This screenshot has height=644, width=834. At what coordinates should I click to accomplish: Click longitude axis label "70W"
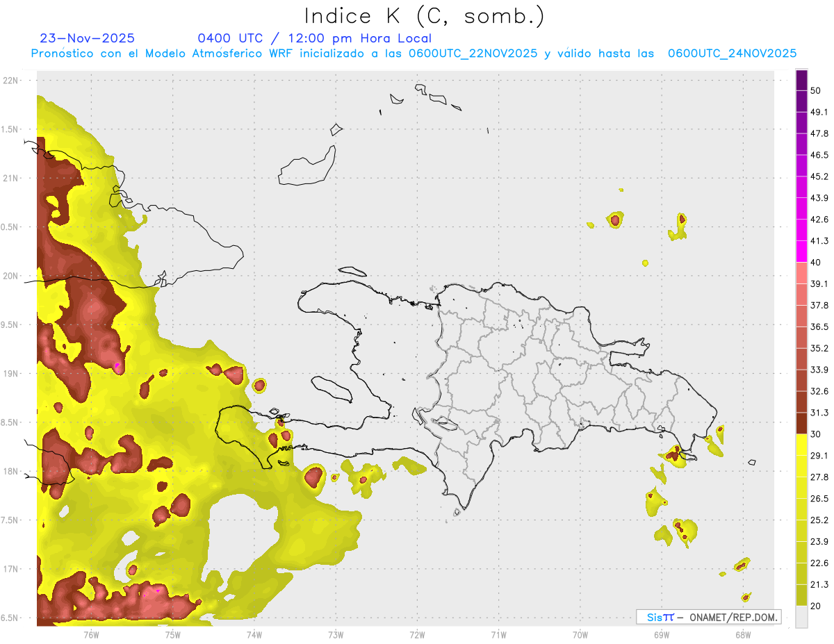[580, 635]
